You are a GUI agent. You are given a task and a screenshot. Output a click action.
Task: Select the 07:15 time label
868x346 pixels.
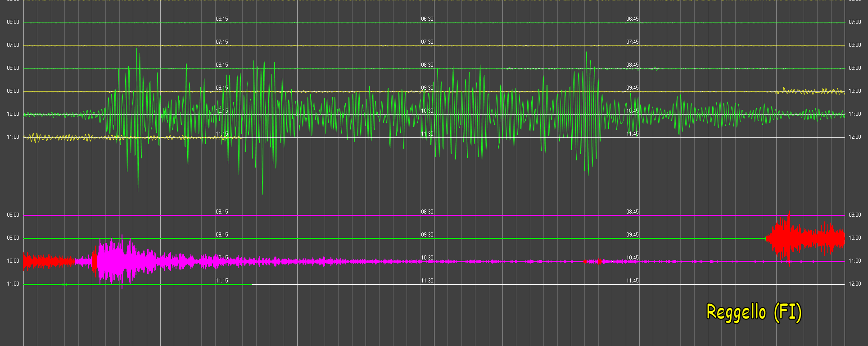coord(222,42)
